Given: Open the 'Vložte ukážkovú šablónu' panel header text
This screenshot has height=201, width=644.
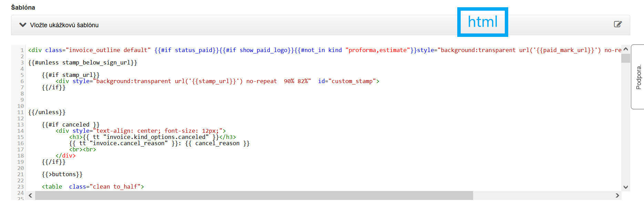Looking at the screenshot, I should tap(64, 25).
